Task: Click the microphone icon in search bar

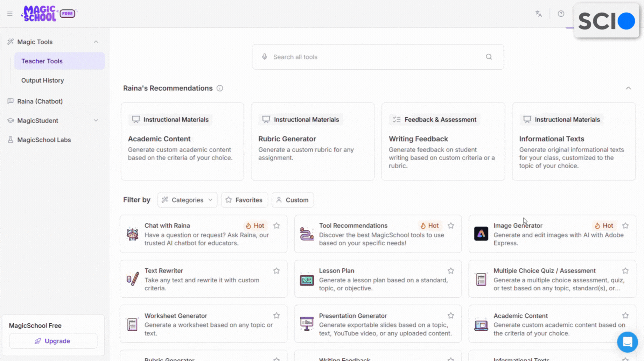Action: [265, 57]
